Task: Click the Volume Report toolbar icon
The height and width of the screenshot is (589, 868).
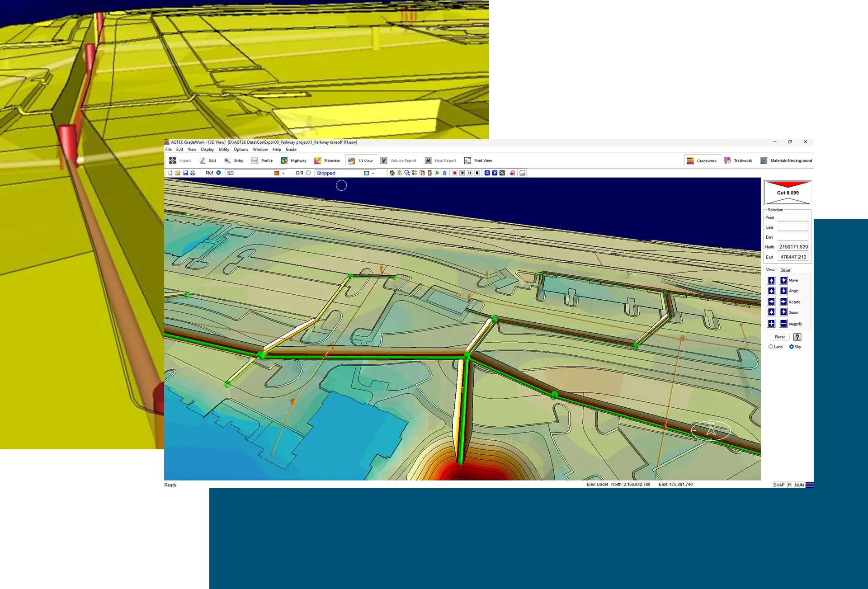Action: [x=384, y=160]
